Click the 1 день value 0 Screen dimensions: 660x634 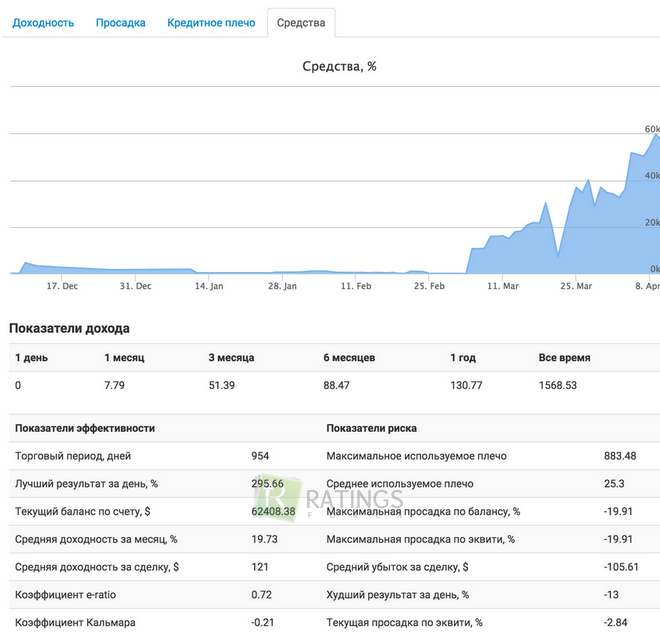[18, 385]
